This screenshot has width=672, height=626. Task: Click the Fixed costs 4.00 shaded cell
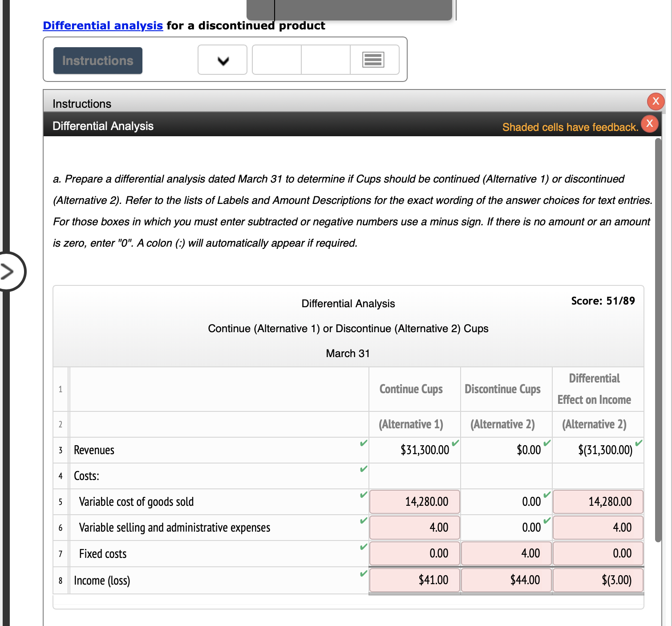click(506, 553)
